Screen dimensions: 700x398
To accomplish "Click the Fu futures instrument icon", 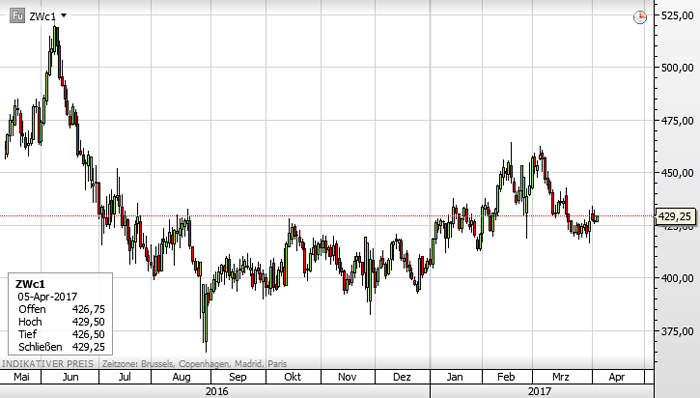I will click(17, 16).
